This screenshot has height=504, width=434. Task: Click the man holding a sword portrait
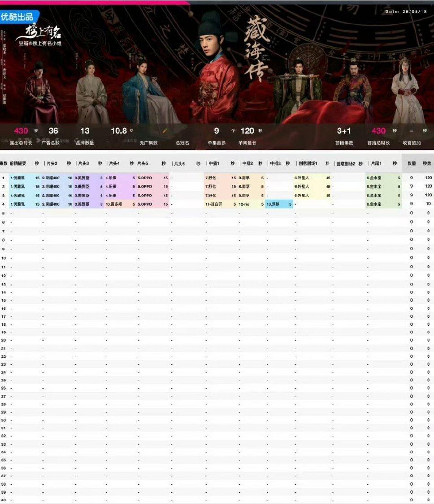coord(298,90)
